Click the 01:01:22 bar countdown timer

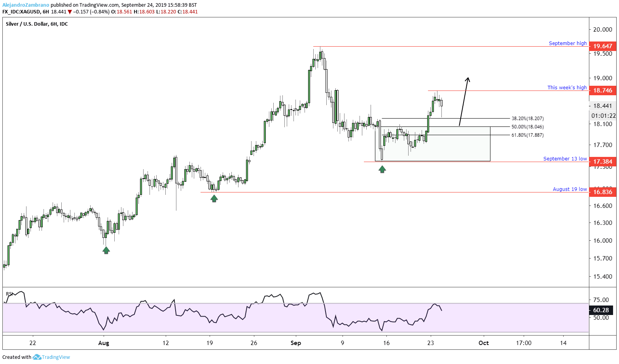pos(603,116)
